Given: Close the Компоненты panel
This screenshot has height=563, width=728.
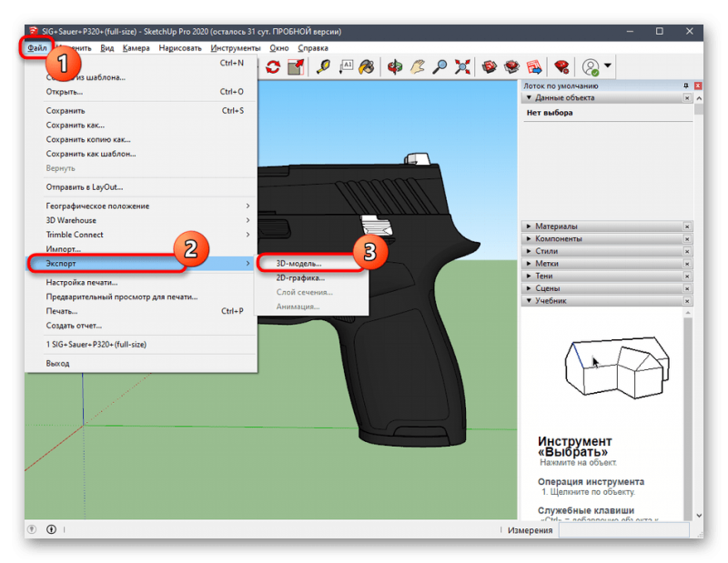Looking at the screenshot, I should pyautogui.click(x=687, y=239).
